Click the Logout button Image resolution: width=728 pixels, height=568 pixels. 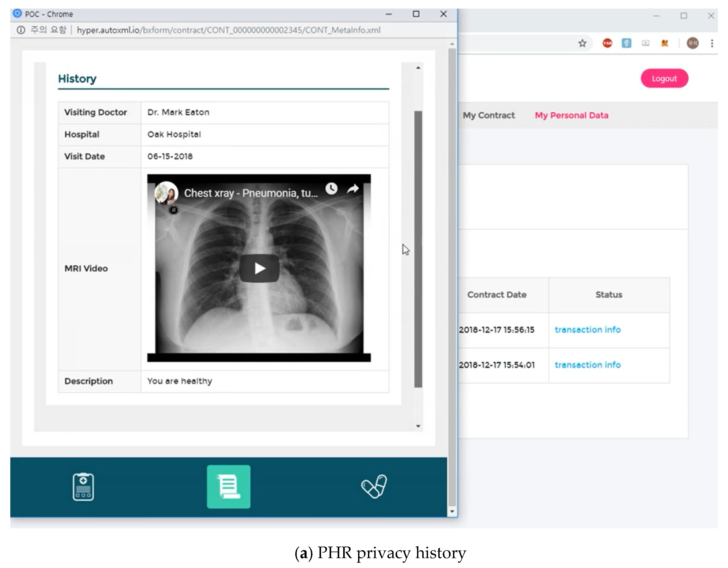[x=664, y=78]
